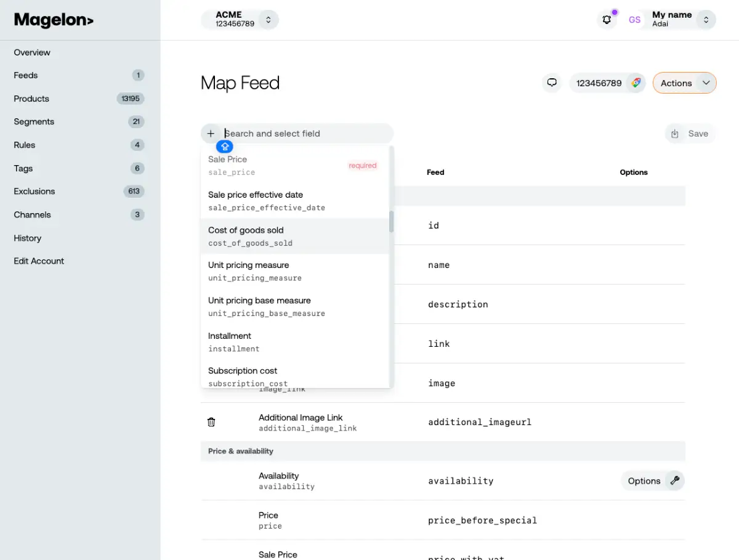
Task: Open the My name user dropdown
Action: pos(706,20)
